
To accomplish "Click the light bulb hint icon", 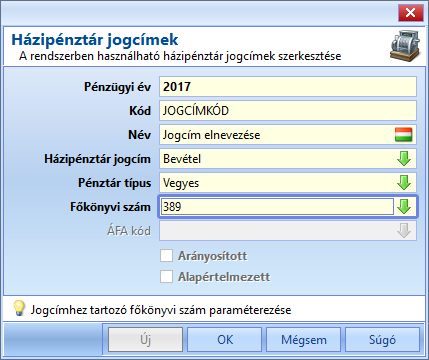I will 19,308.
